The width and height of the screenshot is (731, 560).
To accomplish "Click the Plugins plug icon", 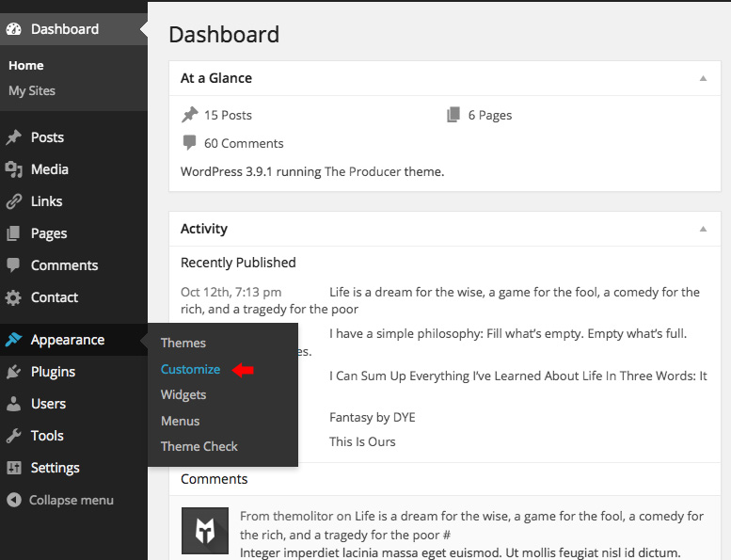I will 13,372.
